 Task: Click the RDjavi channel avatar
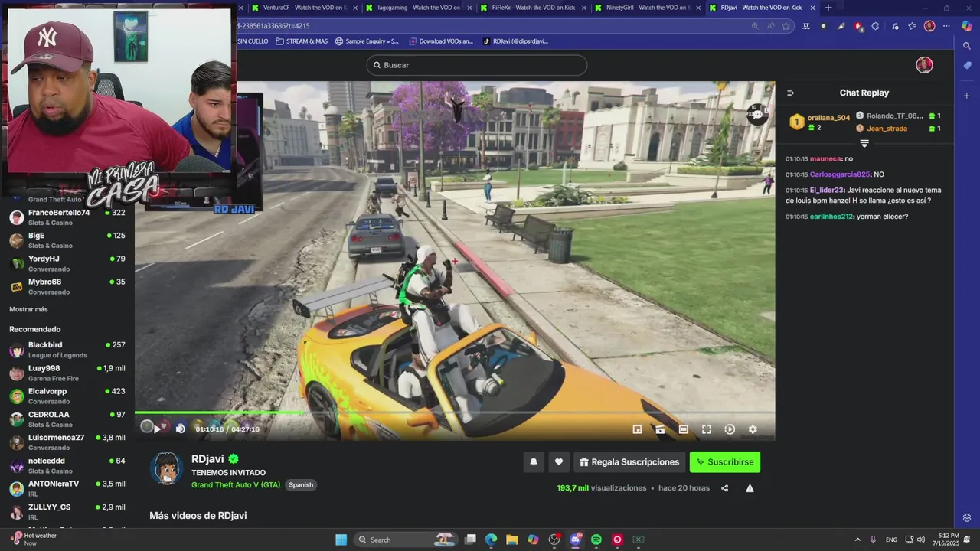pos(166,468)
